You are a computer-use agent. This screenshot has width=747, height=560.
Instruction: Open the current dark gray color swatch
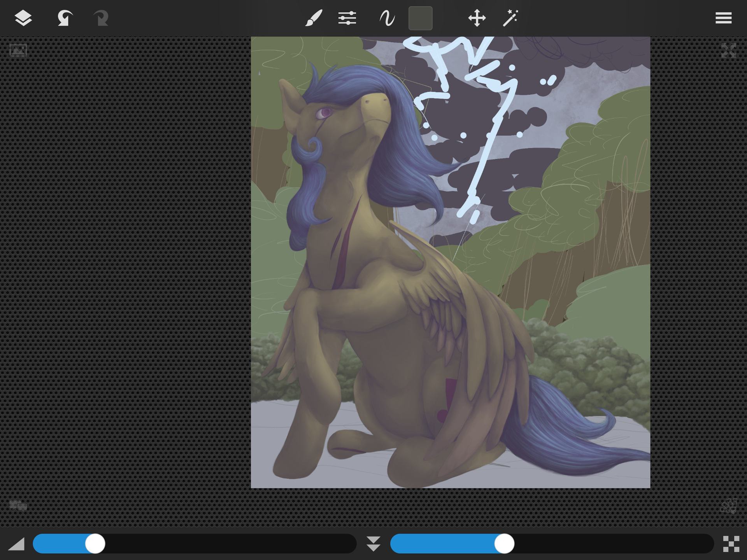[x=420, y=18]
